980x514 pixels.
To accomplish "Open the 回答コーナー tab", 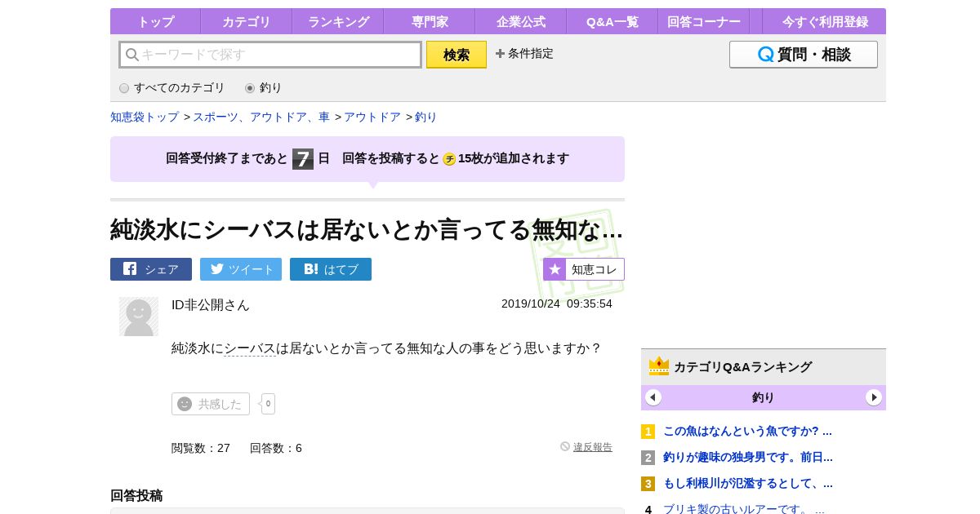I will point(704,21).
